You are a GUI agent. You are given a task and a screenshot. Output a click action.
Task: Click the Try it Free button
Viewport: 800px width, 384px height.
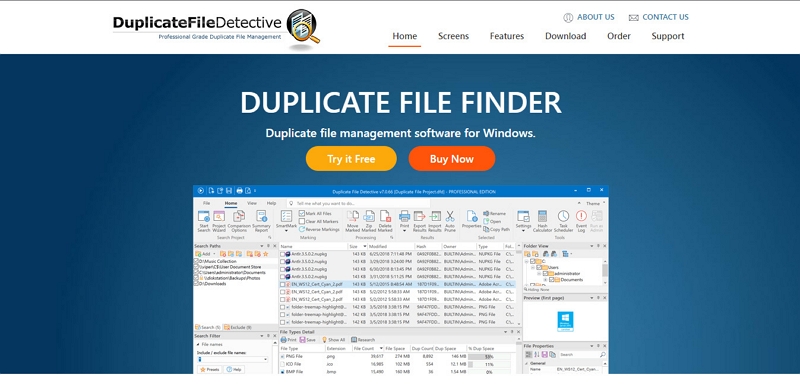351,159
